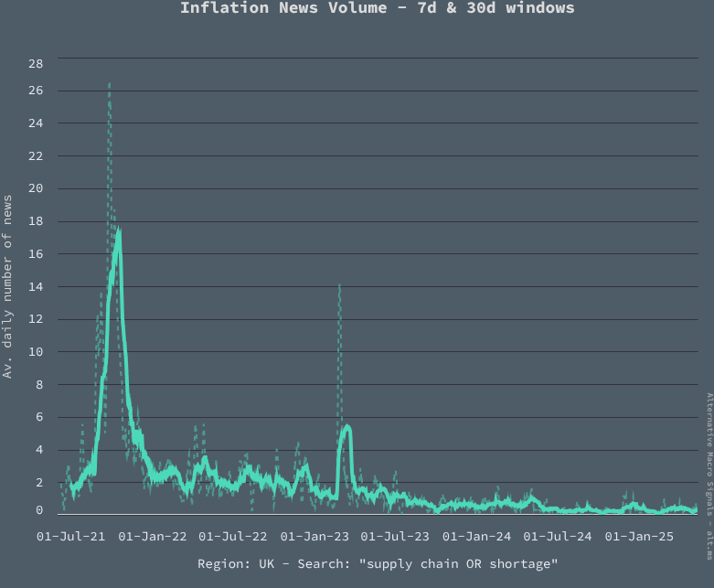Viewport: 714px width, 588px height.
Task: Click the solid line bump near 5 in 2023
Action: 347,427
